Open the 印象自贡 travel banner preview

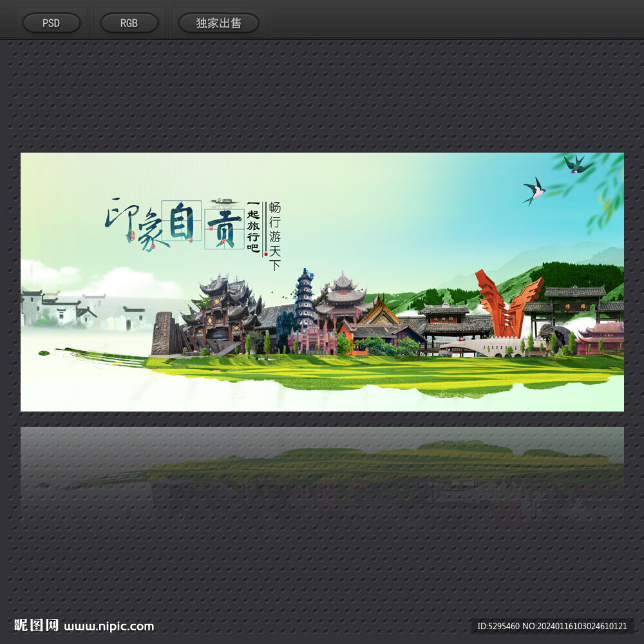pos(322,282)
